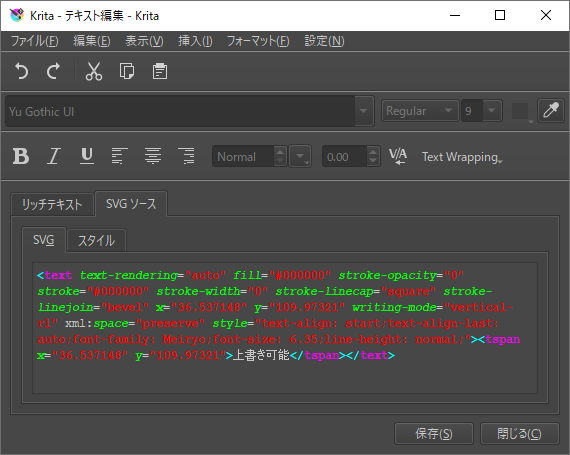This screenshot has width=570, height=455.
Task: Click the 閉じる(C) close button
Action: pos(519,434)
